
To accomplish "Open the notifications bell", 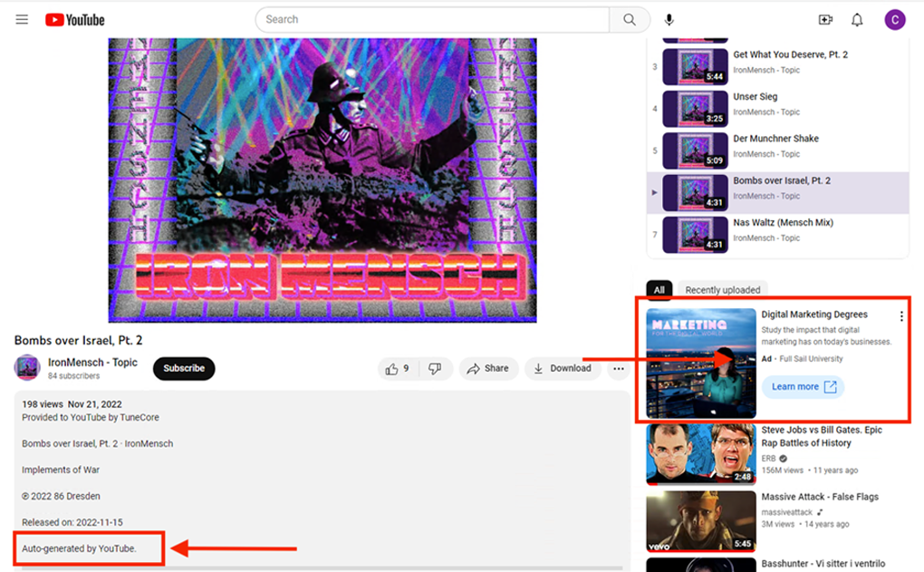I will (x=857, y=20).
